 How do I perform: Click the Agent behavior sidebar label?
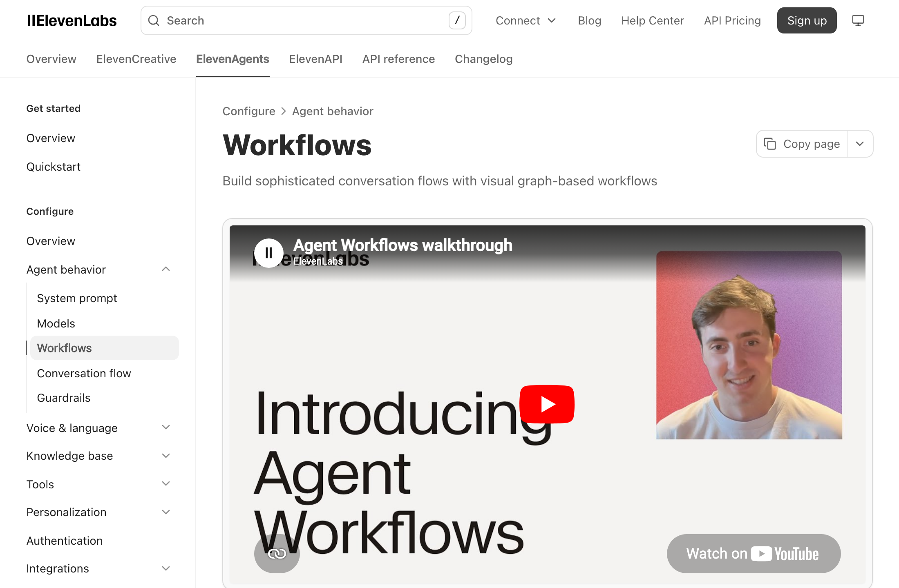coord(66,269)
